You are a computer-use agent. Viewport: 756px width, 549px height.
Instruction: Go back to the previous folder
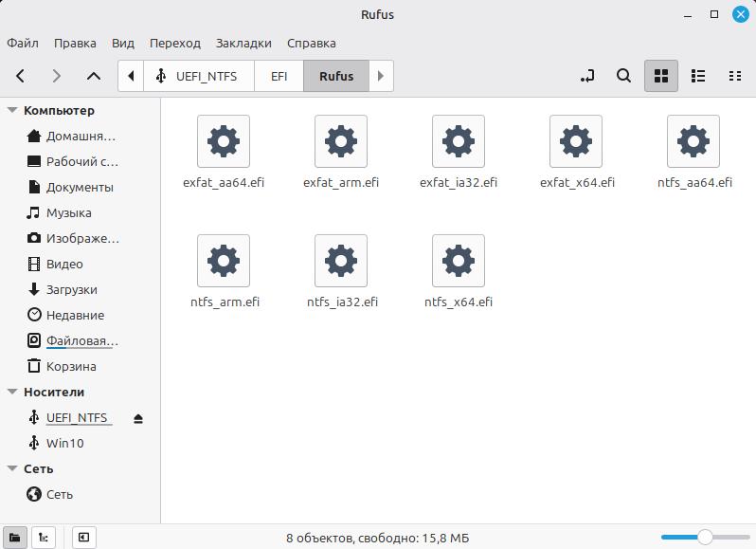click(20, 76)
